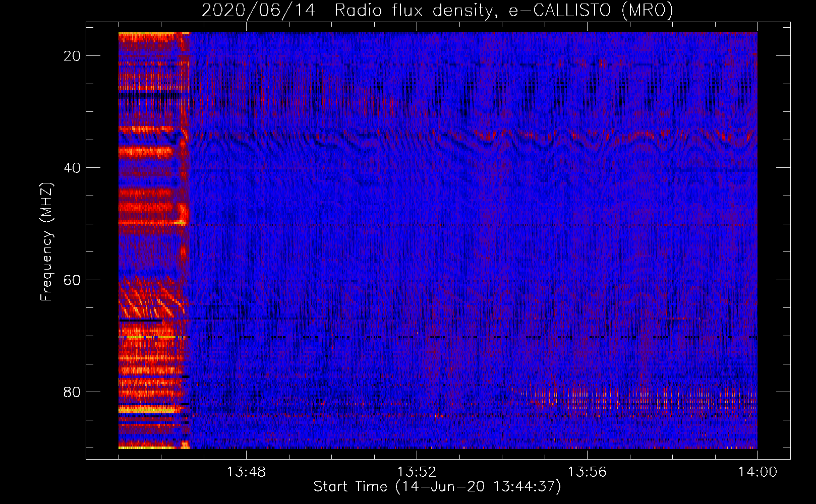Viewport: 816px width, 504px height.
Task: Click the 20 MHz frequency tick label
Action: pos(72,56)
